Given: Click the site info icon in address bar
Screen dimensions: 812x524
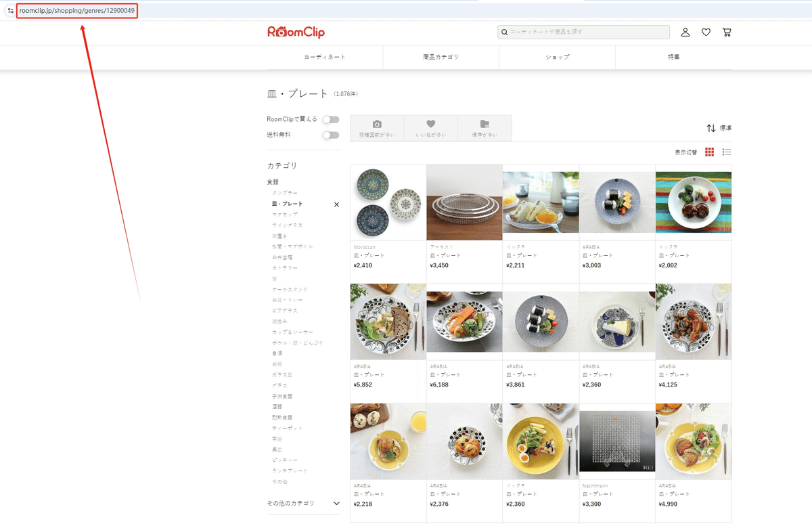Looking at the screenshot, I should (x=10, y=10).
